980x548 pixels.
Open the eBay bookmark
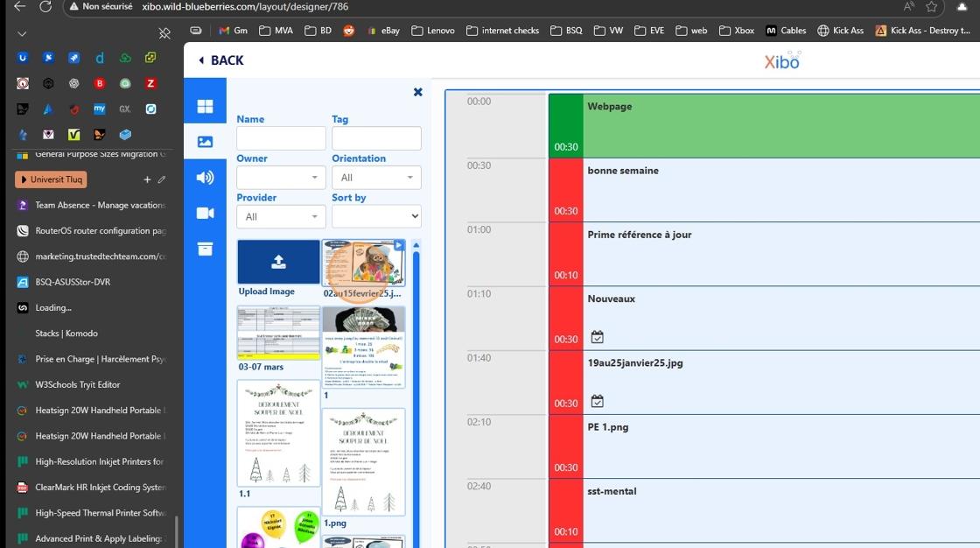click(x=384, y=31)
